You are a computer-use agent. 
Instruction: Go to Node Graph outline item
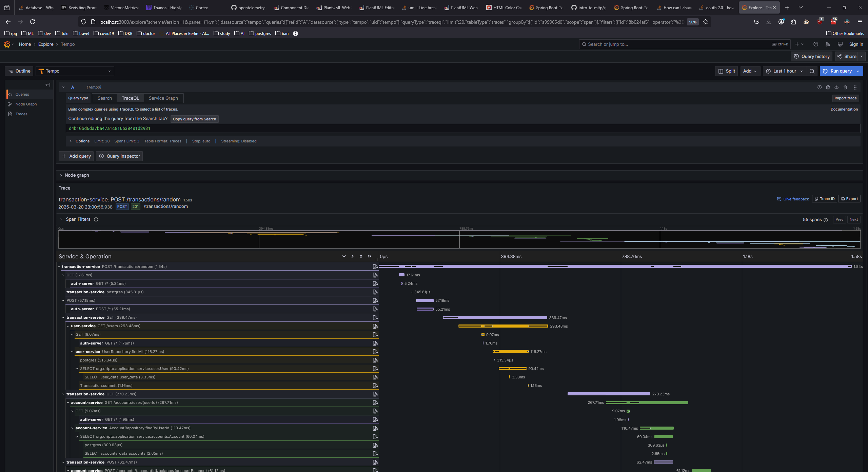pos(26,104)
